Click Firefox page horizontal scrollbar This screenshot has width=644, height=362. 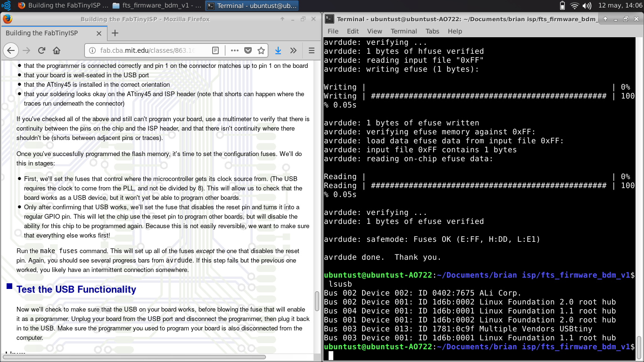coord(134,357)
